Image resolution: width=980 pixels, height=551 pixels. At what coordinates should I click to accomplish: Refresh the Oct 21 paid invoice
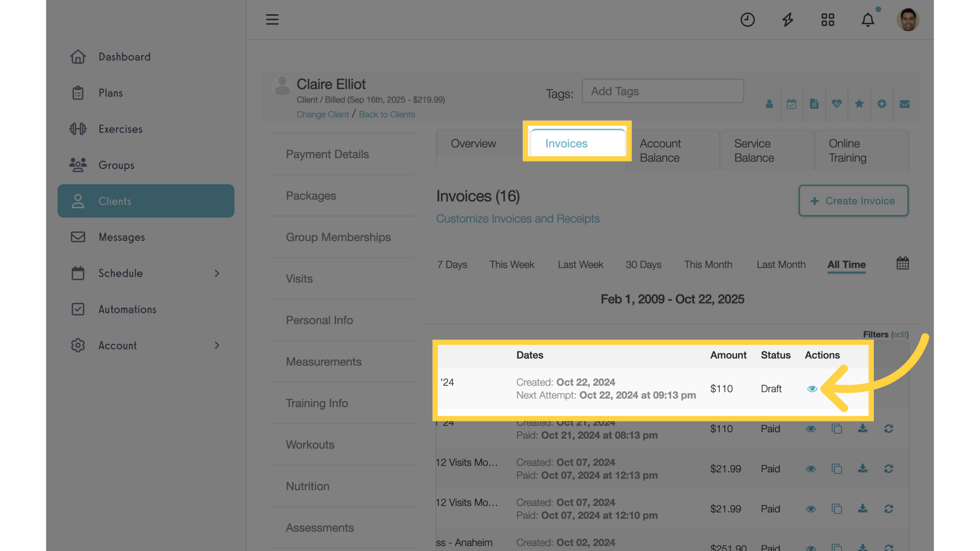(x=889, y=429)
